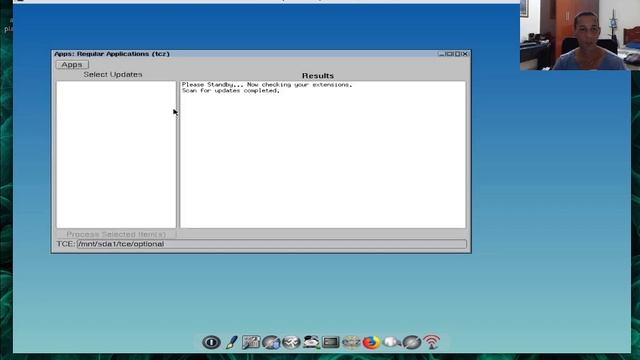The image size is (640, 360).
Task: Open the Apps menu button
Action: [72, 64]
